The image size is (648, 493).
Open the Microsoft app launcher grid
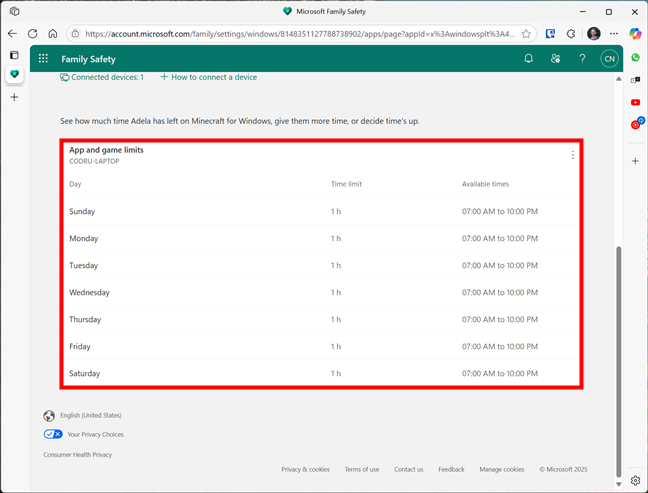43,58
